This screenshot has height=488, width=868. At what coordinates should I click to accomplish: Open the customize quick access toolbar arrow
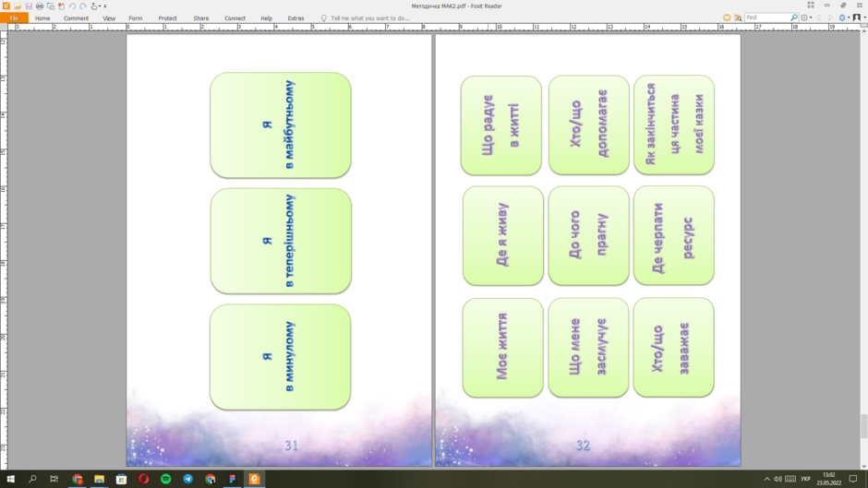105,6
